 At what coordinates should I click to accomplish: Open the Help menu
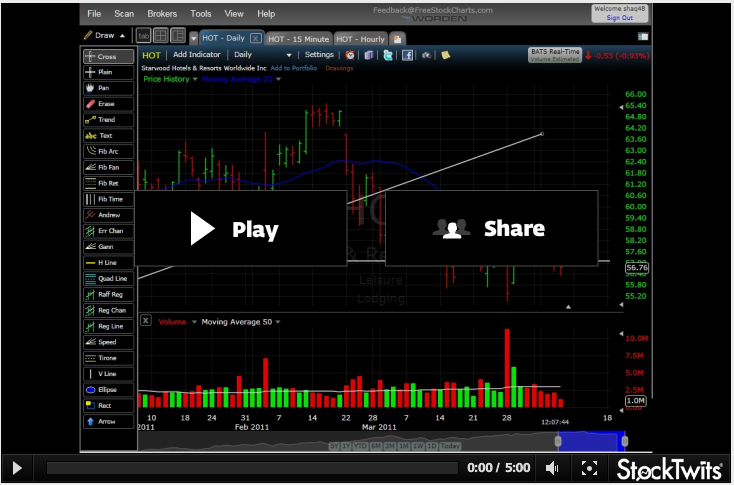pos(266,14)
